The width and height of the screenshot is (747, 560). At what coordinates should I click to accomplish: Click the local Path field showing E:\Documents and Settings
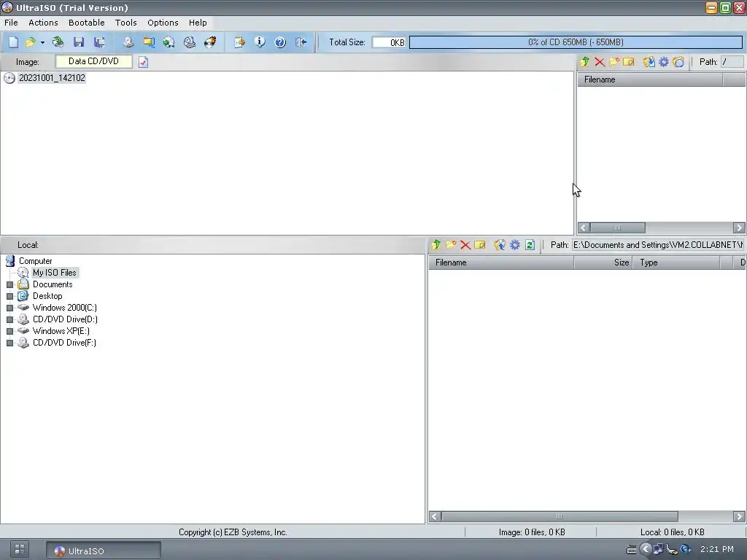(x=657, y=245)
